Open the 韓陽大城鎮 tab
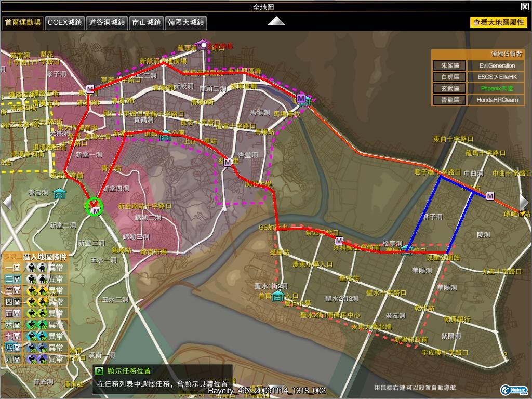Viewport: 532px width, 399px height. pos(186,23)
